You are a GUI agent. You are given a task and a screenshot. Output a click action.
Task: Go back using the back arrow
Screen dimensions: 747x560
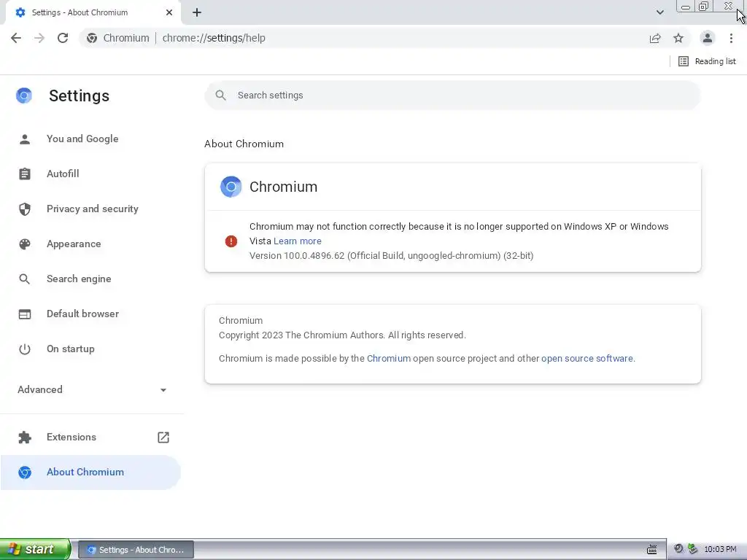pos(16,38)
